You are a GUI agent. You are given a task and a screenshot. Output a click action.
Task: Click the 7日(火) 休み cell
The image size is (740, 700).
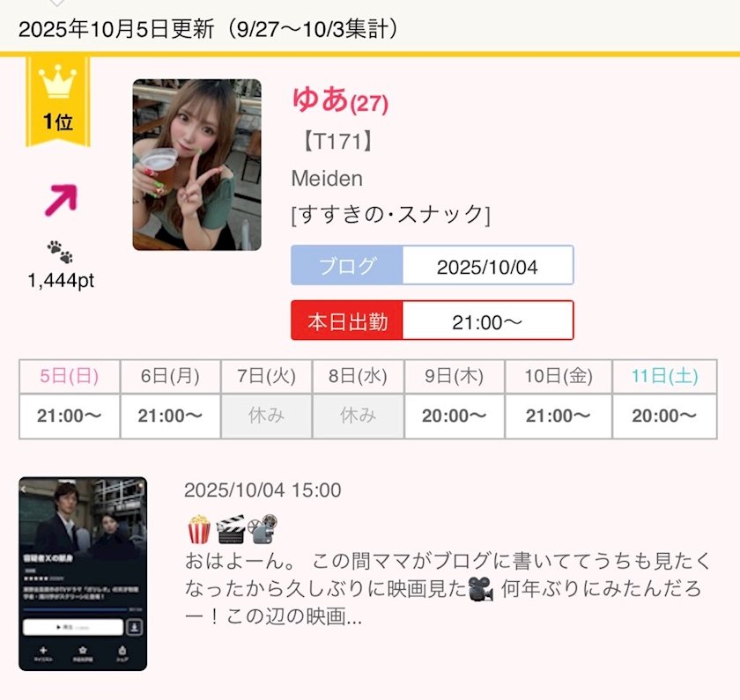point(267,416)
